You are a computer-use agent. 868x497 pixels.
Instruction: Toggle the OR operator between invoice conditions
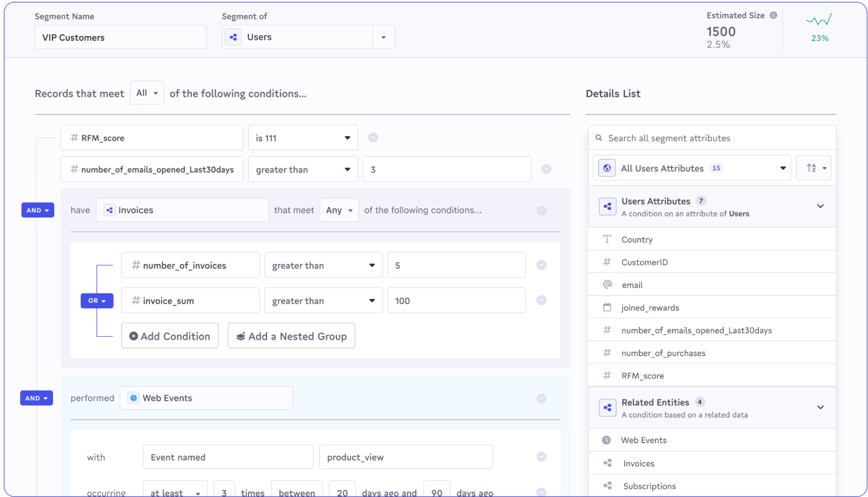point(97,301)
